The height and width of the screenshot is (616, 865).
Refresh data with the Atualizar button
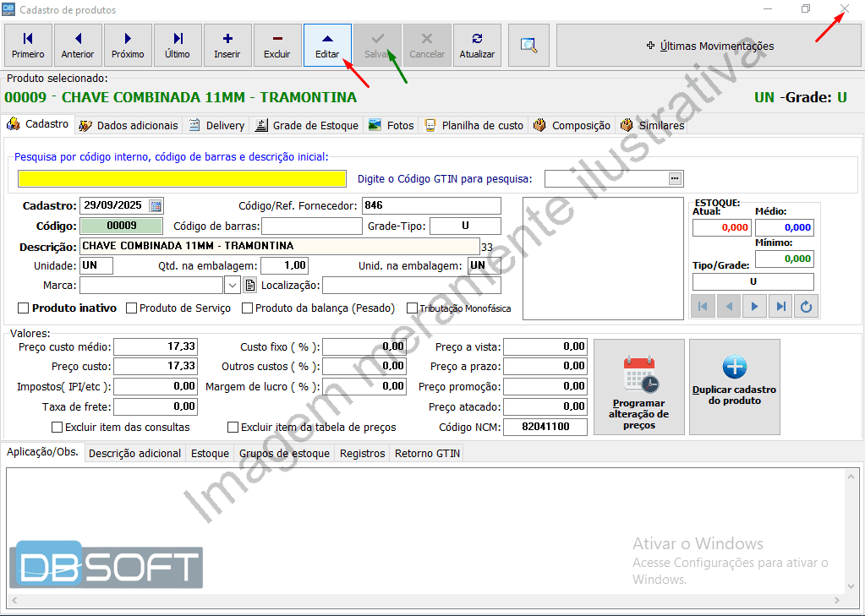(477, 46)
